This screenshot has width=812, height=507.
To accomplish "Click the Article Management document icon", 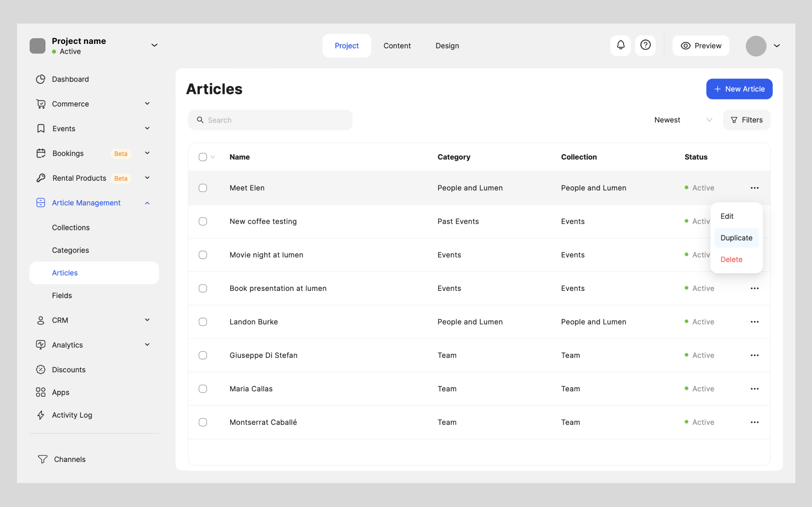I will point(41,203).
